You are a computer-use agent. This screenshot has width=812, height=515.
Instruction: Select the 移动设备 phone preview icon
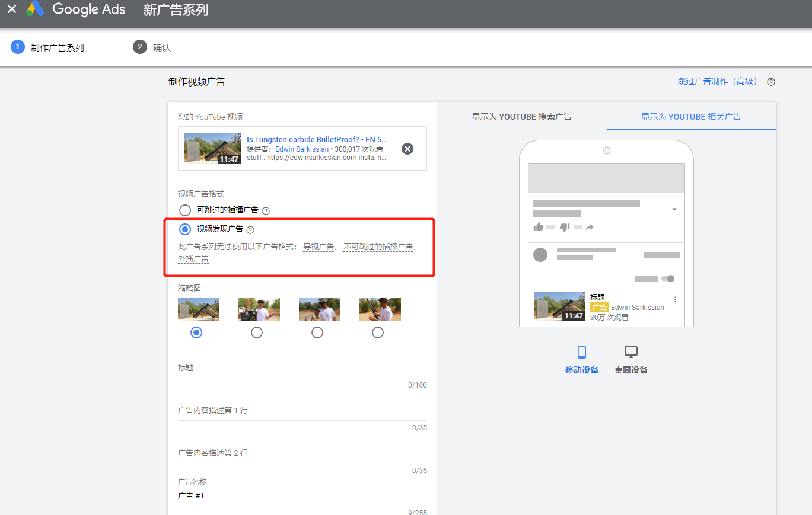(x=582, y=352)
